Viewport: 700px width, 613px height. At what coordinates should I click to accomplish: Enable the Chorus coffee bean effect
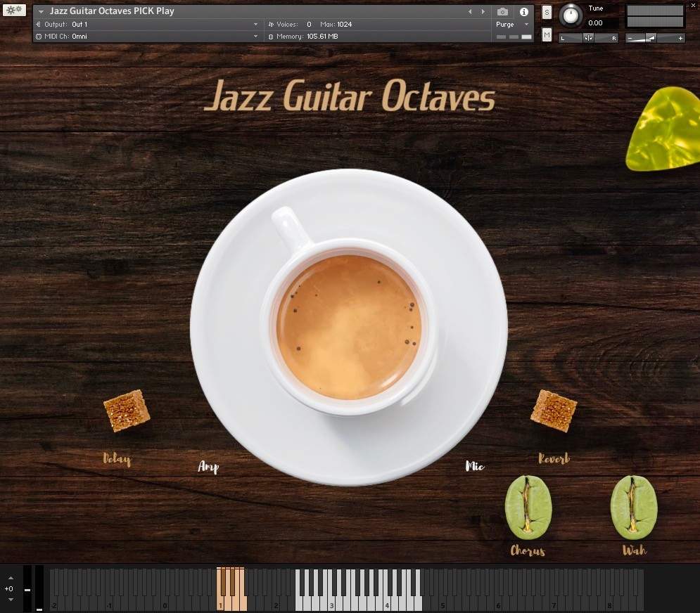tap(528, 508)
